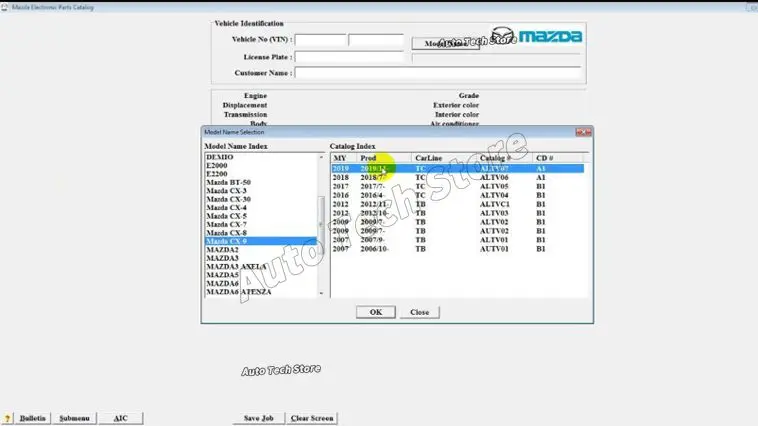This screenshot has height=426, width=758.
Task: Click the Model Name button
Action: [445, 44]
